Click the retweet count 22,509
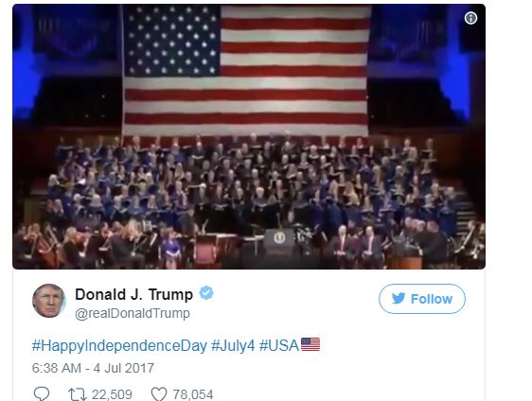Screen dimensions: 532x401 pos(112,394)
